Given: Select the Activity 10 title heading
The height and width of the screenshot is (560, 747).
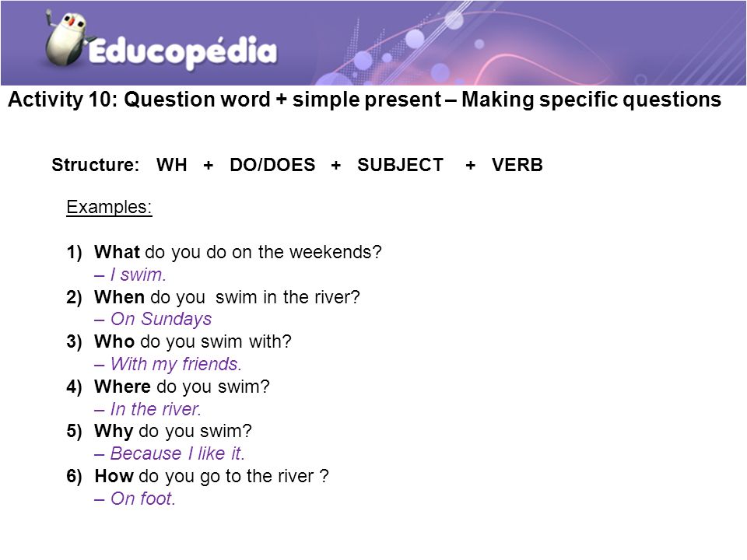Looking at the screenshot, I should [x=364, y=100].
